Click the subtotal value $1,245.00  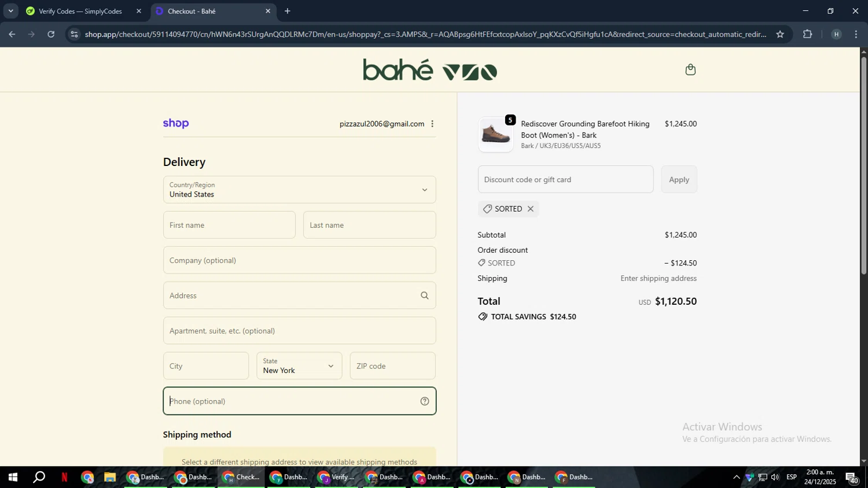click(681, 235)
